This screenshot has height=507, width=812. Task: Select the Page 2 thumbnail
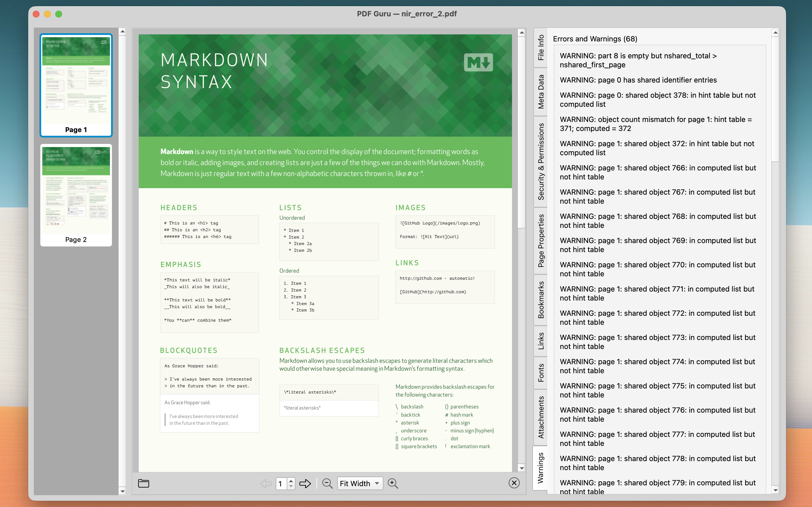point(76,194)
